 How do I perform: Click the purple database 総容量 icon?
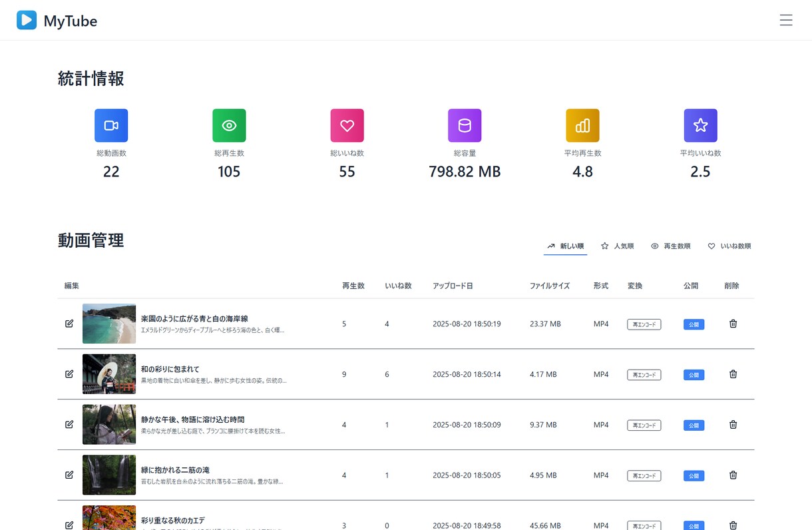click(465, 125)
